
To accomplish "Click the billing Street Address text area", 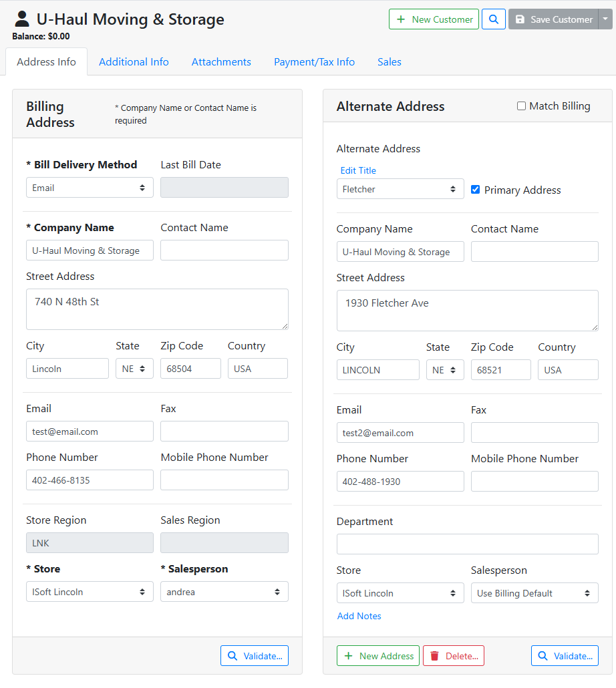I will (x=157, y=309).
